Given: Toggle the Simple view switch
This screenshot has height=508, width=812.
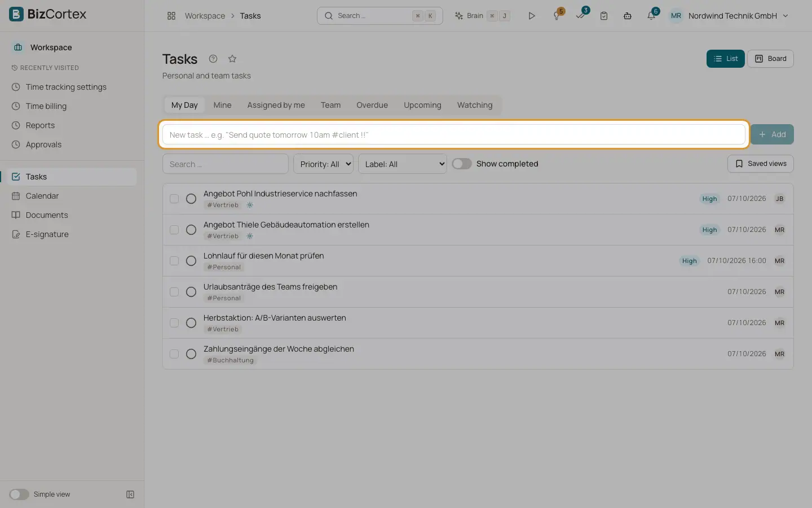Looking at the screenshot, I should 19,494.
